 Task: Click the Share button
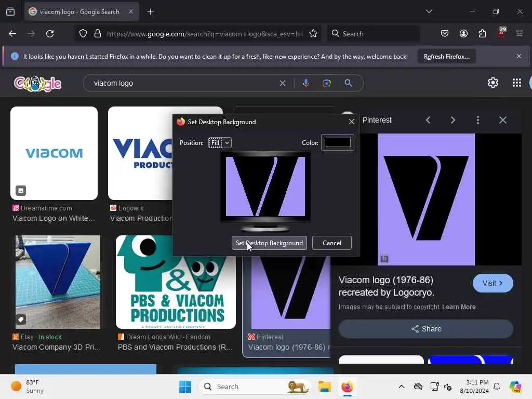[x=426, y=329]
